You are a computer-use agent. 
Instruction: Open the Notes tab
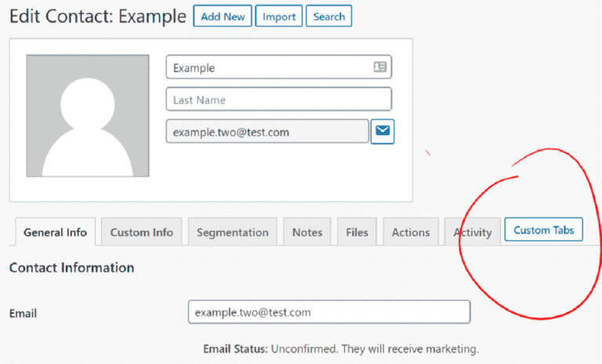coord(307,232)
